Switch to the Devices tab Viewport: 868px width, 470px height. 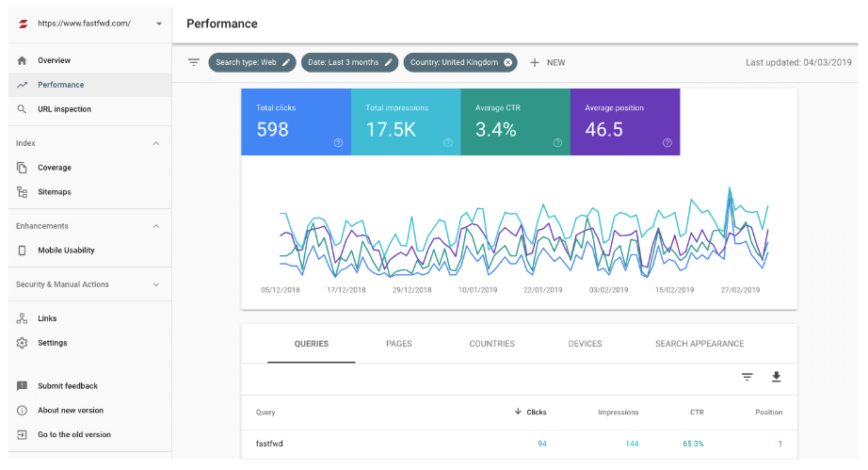(585, 344)
